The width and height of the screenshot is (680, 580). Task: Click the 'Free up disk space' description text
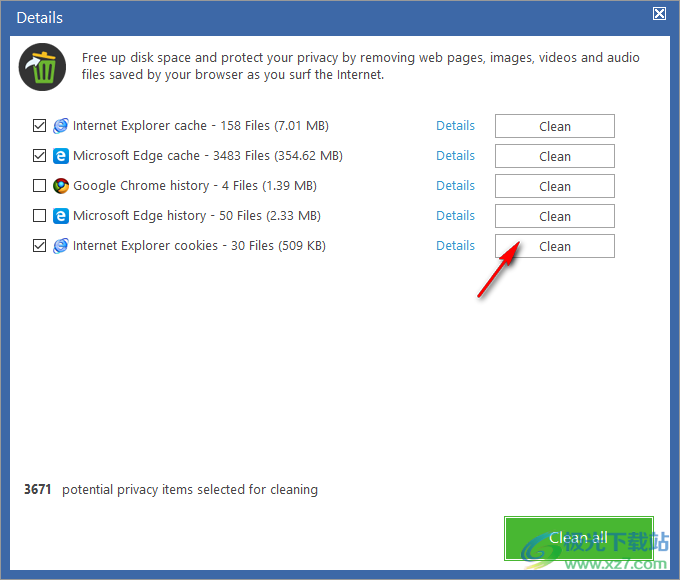click(x=360, y=66)
